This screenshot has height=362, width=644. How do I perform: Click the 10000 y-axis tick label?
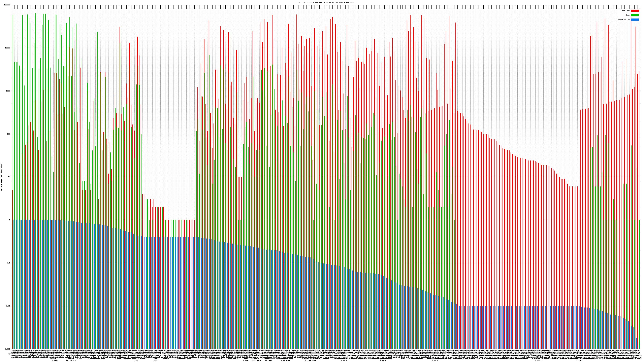(x=8, y=48)
